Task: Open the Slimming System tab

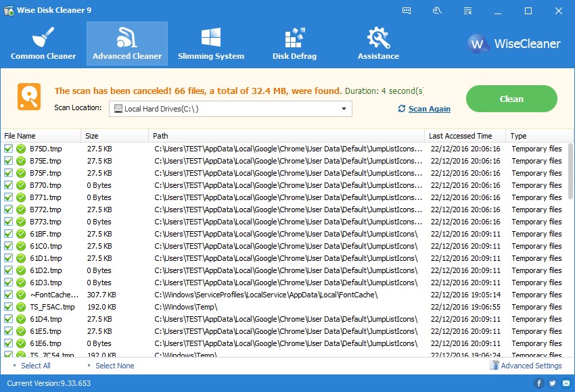Action: click(211, 44)
